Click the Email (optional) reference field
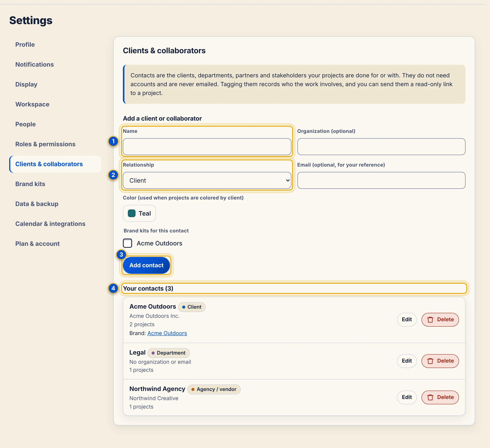The height and width of the screenshot is (448, 490). tap(381, 181)
